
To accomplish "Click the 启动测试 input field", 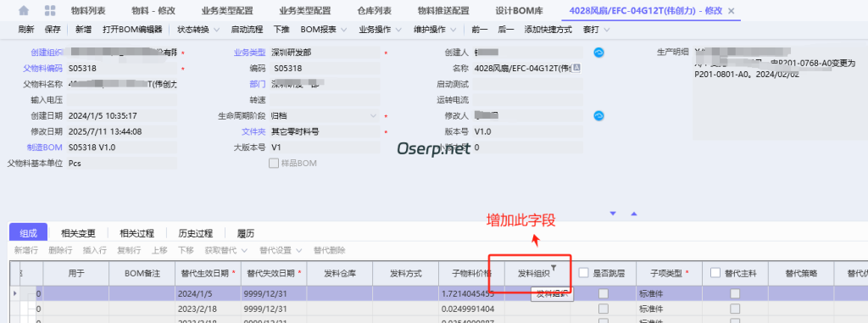I will 527,84.
